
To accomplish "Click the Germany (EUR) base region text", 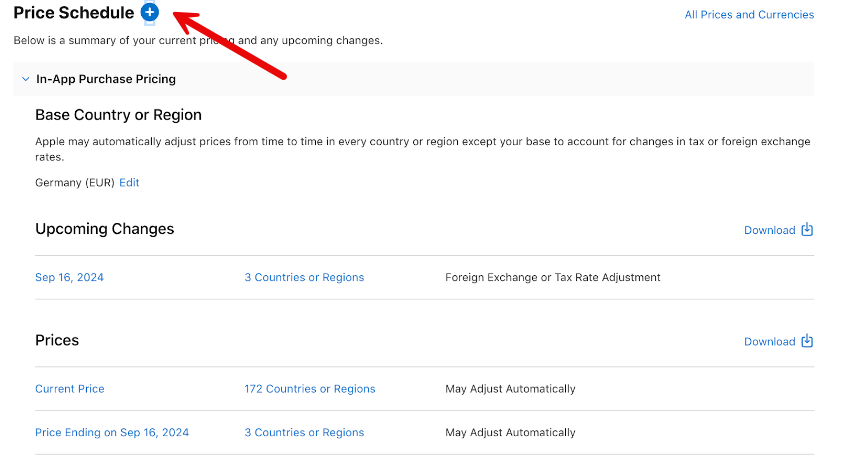I will 75,183.
